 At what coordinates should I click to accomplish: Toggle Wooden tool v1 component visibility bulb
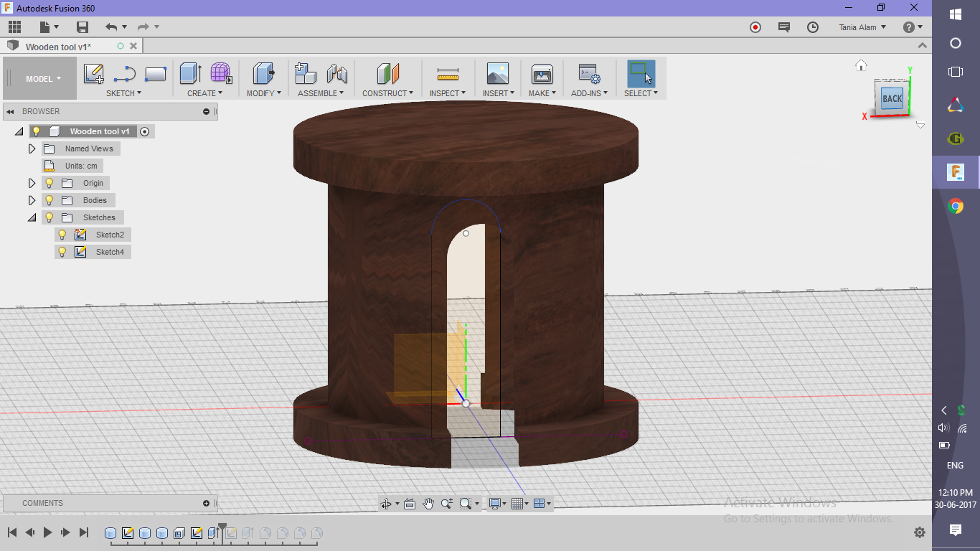37,131
